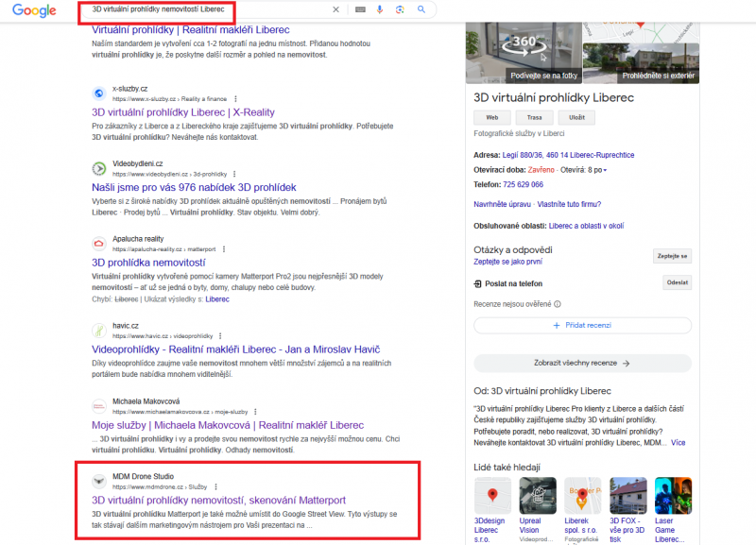Open the on-screen keyboard input tool
Viewport: 756px width, 545px height.
[x=360, y=9]
